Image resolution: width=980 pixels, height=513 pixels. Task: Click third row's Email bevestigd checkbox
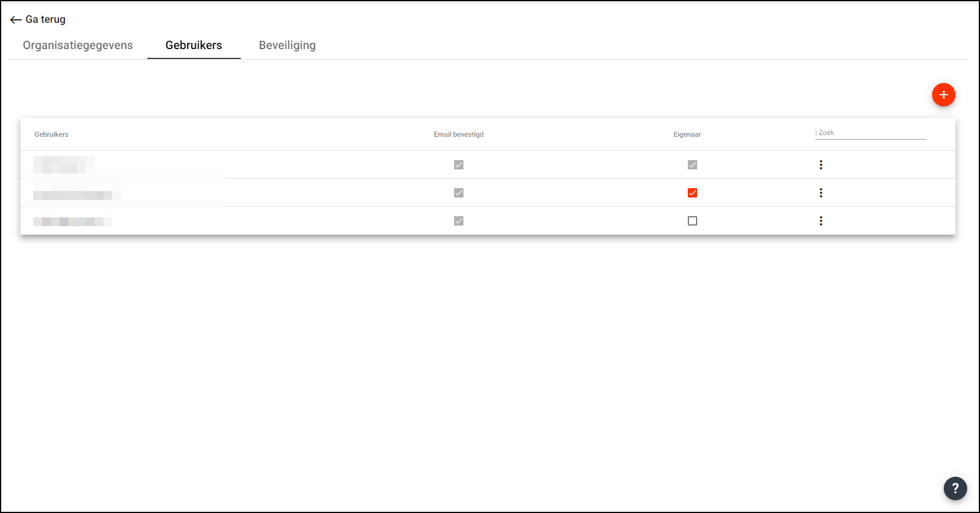click(x=458, y=221)
